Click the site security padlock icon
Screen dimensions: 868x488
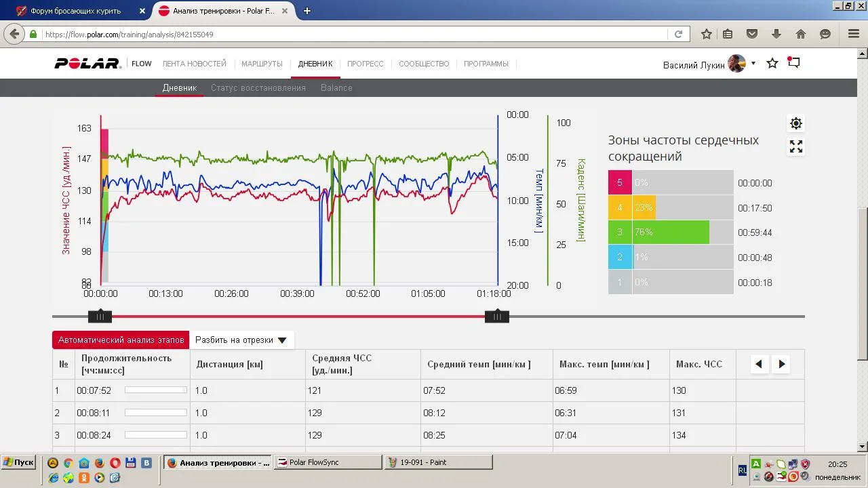point(33,34)
